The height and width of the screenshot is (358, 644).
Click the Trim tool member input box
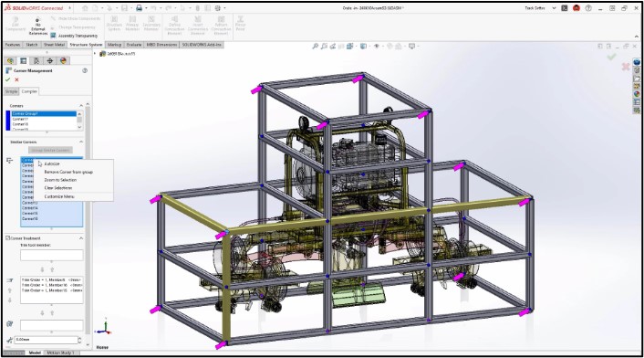pyautogui.click(x=52, y=255)
